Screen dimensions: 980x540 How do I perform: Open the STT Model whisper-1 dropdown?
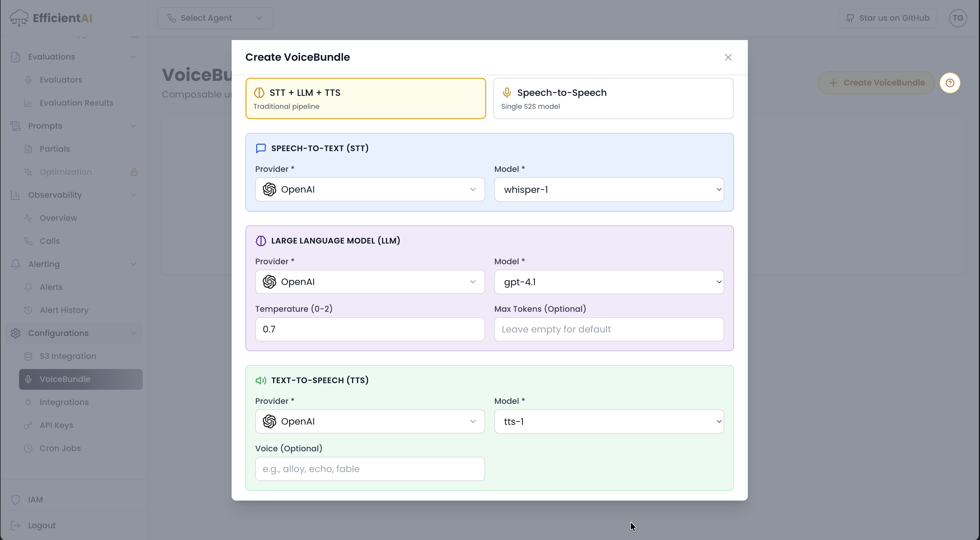click(x=609, y=189)
